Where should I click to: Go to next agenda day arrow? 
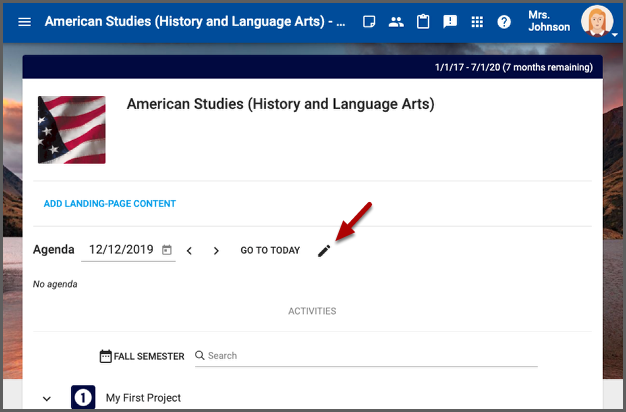[216, 251]
